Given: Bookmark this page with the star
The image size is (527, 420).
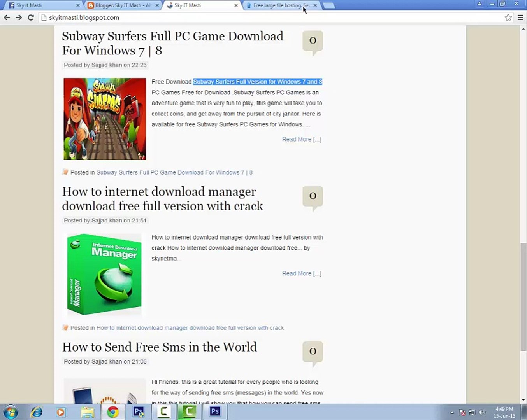Looking at the screenshot, I should [508, 17].
